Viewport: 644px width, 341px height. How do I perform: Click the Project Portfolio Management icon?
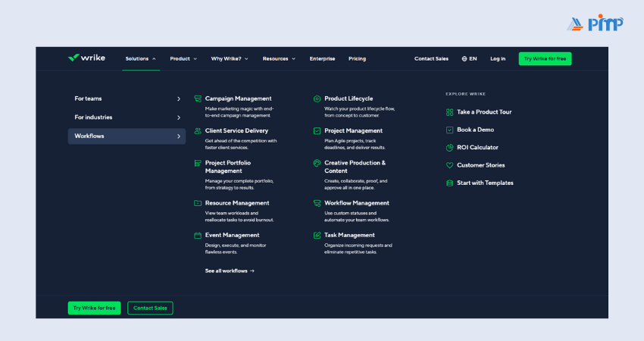point(198,163)
